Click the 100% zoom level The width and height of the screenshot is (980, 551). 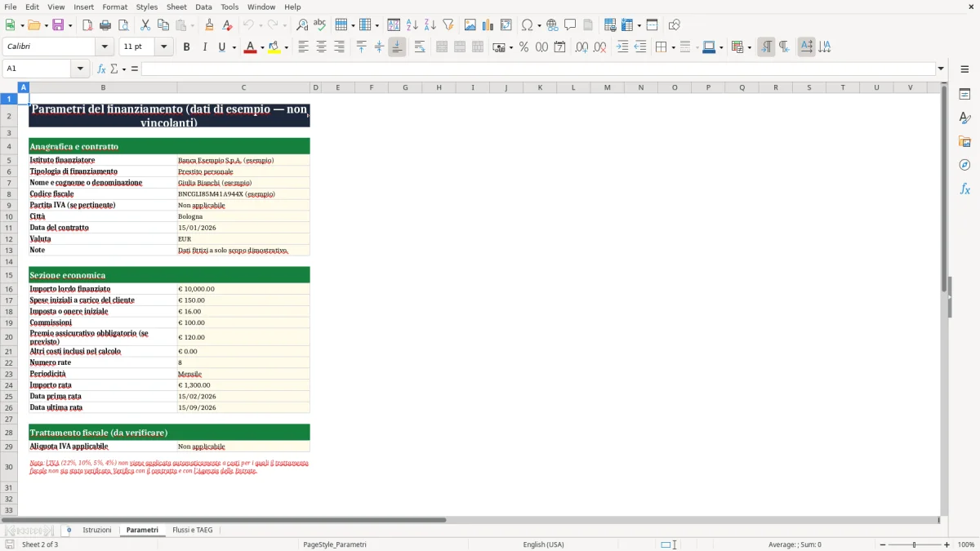point(966,544)
